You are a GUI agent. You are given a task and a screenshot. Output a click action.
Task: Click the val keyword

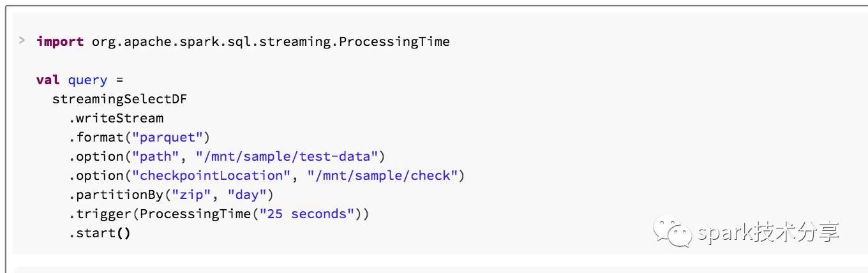(48, 80)
